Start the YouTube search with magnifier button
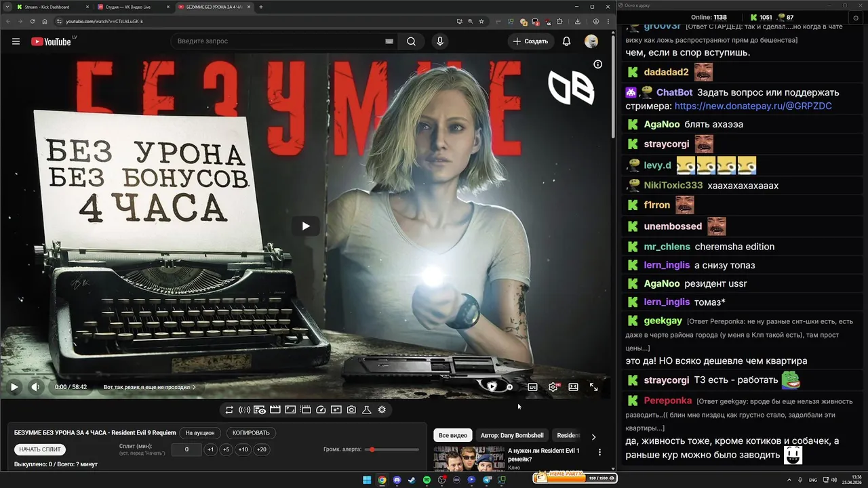 click(411, 41)
